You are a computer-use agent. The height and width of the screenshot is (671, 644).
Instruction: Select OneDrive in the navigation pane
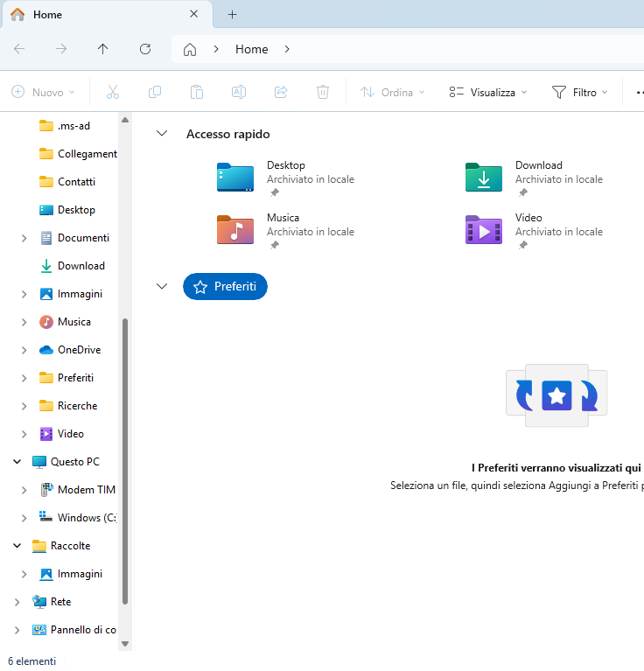tap(70, 350)
